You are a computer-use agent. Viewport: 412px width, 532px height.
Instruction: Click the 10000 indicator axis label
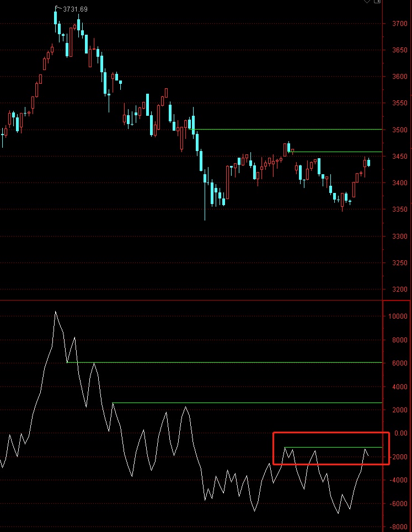coord(398,316)
